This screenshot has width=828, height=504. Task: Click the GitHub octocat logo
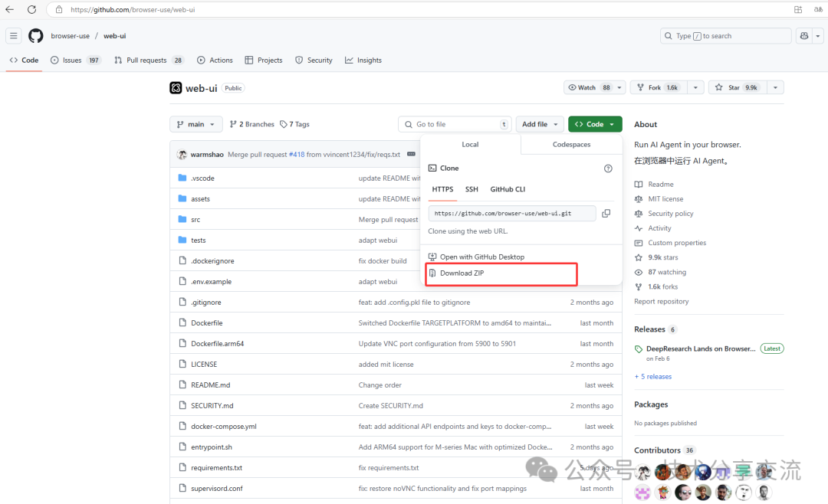point(36,36)
